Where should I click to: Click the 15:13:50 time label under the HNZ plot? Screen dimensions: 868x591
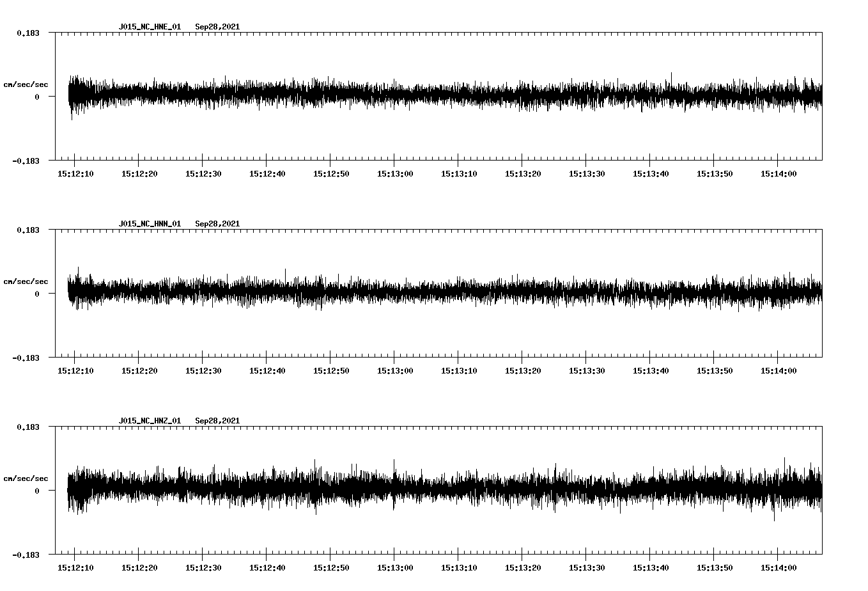click(715, 567)
